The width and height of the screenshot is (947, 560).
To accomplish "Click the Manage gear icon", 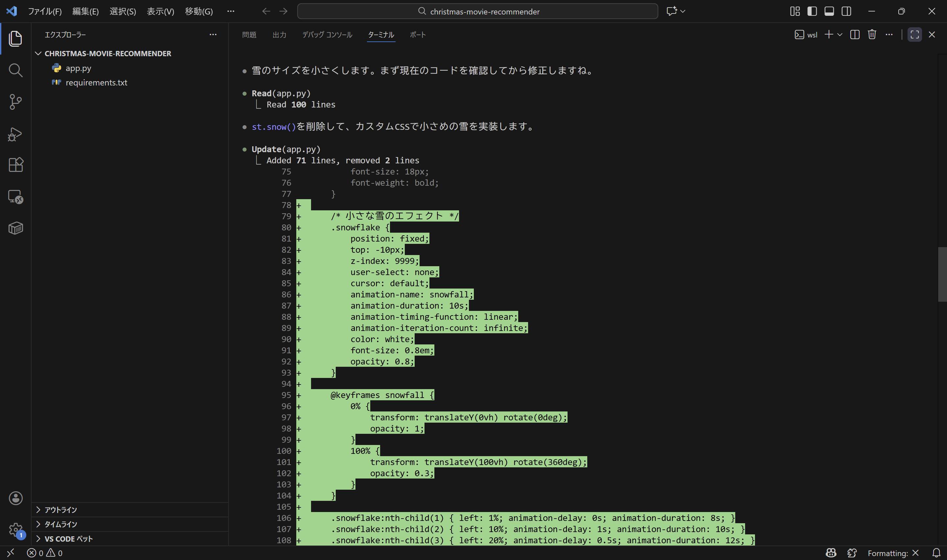I will tap(15, 529).
